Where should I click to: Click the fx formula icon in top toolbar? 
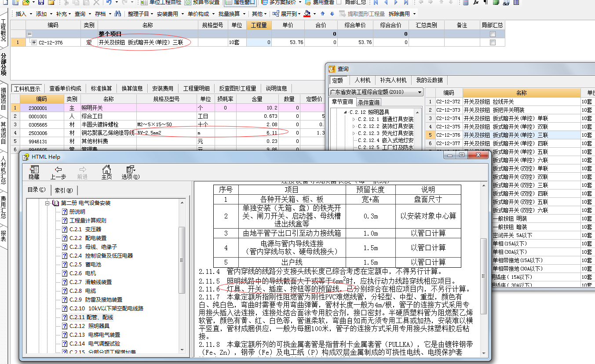point(476,3)
